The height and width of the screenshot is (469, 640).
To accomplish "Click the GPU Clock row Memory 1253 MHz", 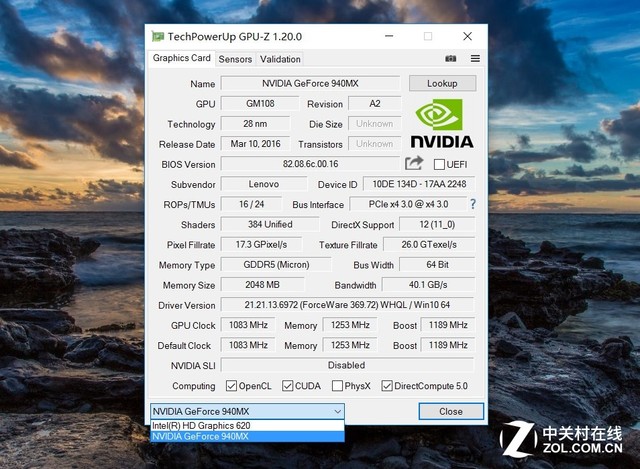I will tap(350, 325).
